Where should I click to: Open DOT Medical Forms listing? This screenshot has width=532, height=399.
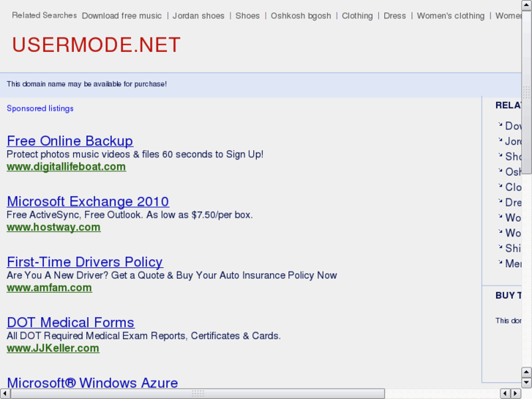(70, 322)
